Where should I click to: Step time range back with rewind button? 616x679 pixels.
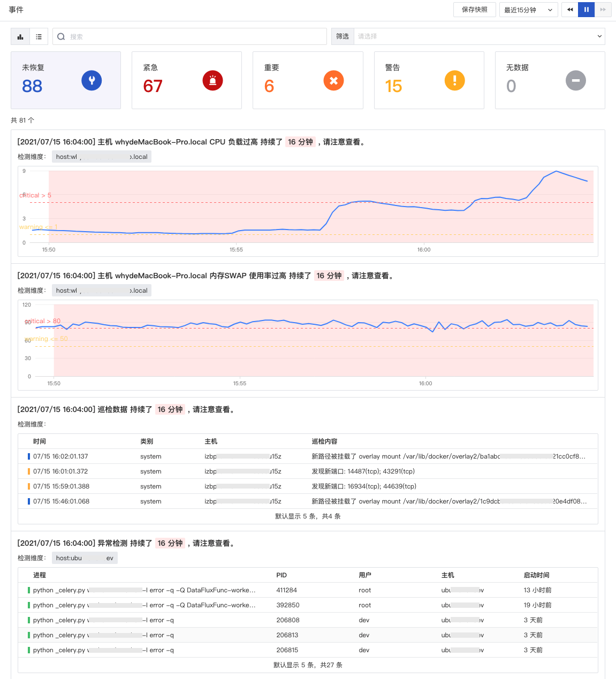(x=570, y=10)
